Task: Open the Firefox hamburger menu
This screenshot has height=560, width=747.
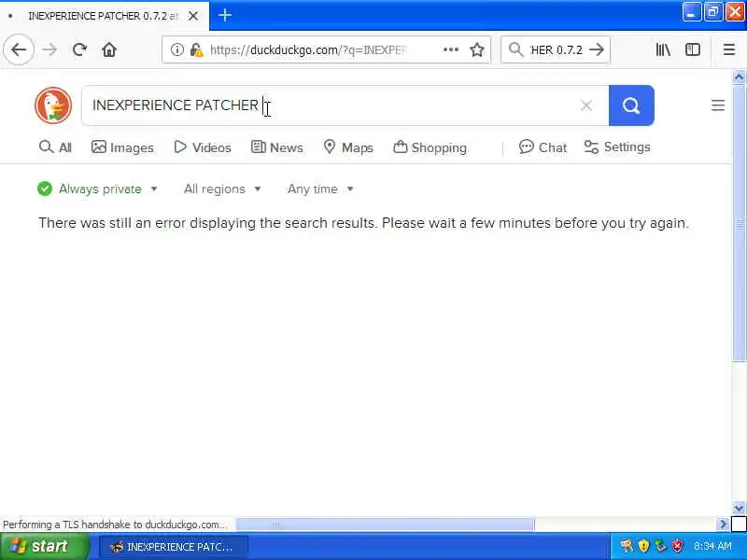Action: (x=729, y=49)
